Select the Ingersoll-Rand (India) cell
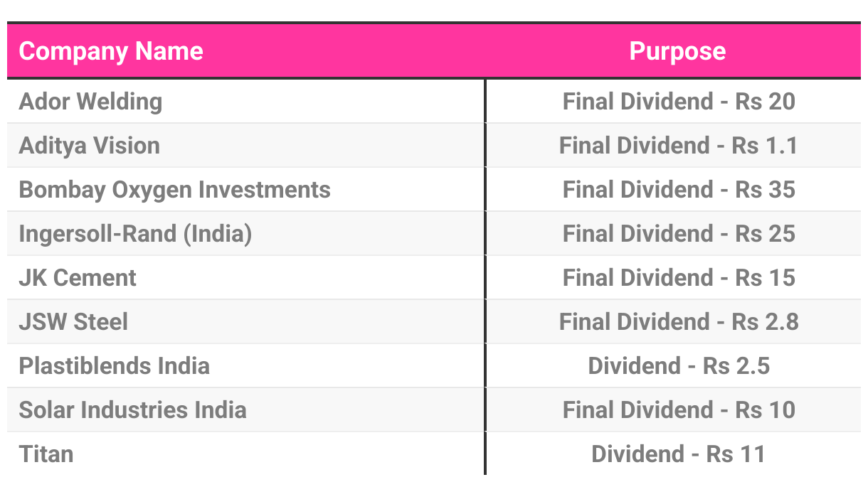The height and width of the screenshot is (482, 868). (135, 234)
